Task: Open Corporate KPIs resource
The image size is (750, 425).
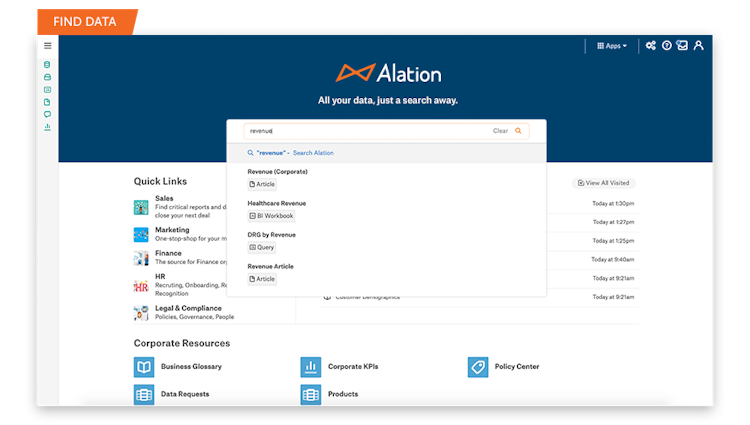Action: tap(353, 367)
